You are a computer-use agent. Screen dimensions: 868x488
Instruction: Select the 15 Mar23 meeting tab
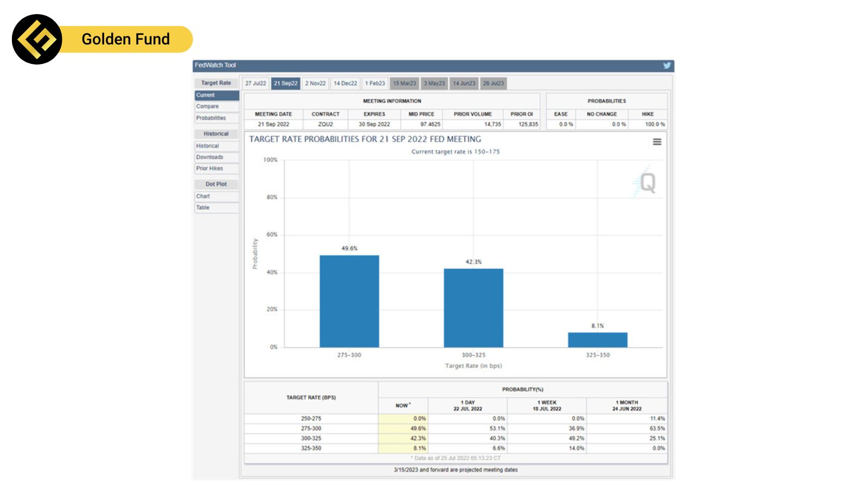pos(404,84)
